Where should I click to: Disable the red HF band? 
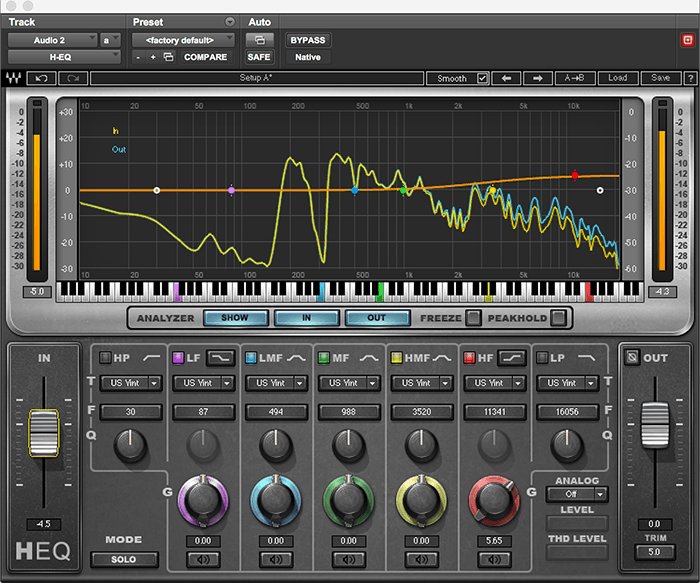(469, 358)
